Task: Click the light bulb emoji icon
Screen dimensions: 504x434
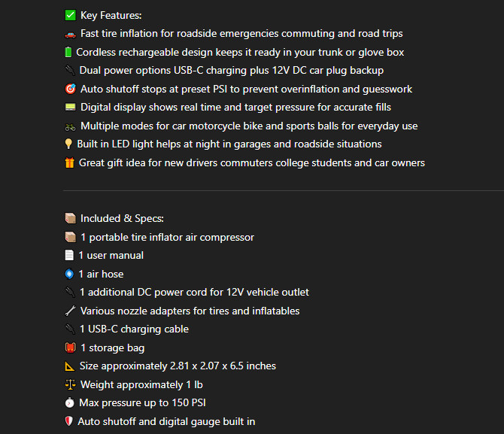Action: [68, 144]
